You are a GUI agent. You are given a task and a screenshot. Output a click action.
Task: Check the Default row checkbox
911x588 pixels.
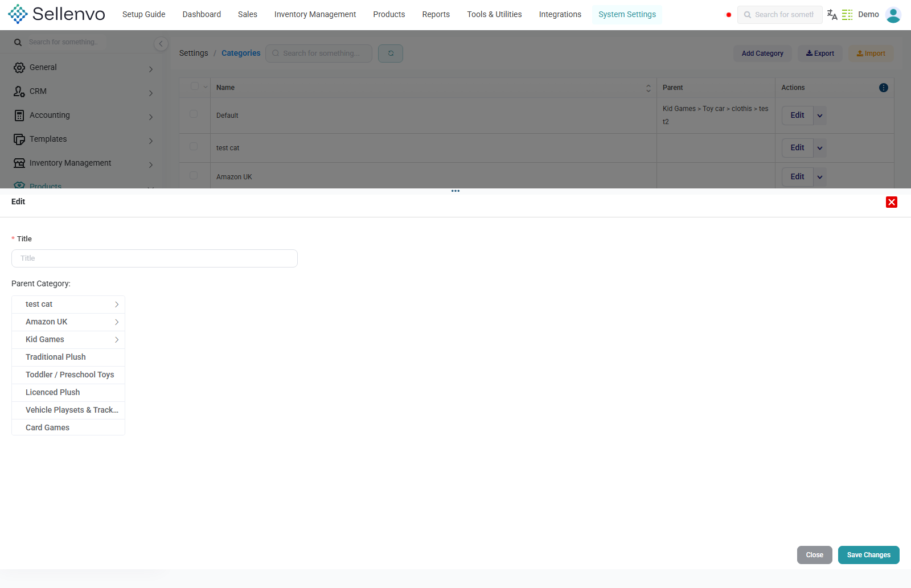(194, 114)
